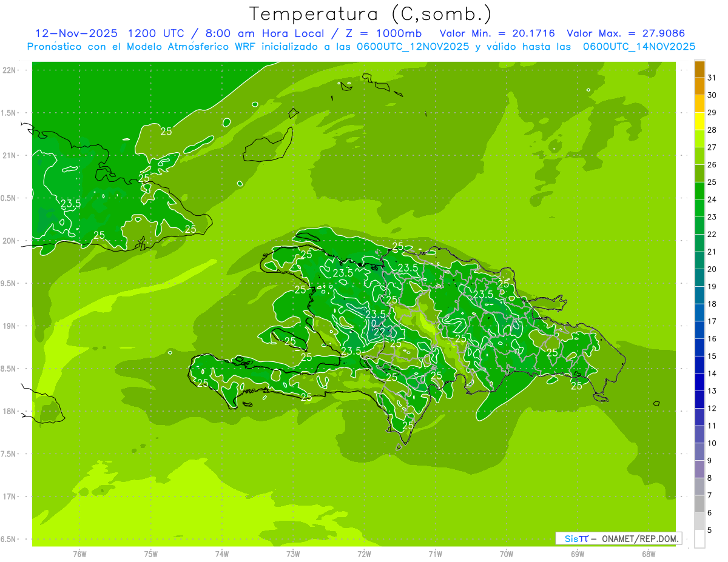The height and width of the screenshot is (562, 728).
Task: Click the '8.5N' latitude axis label
Action: coord(9,369)
